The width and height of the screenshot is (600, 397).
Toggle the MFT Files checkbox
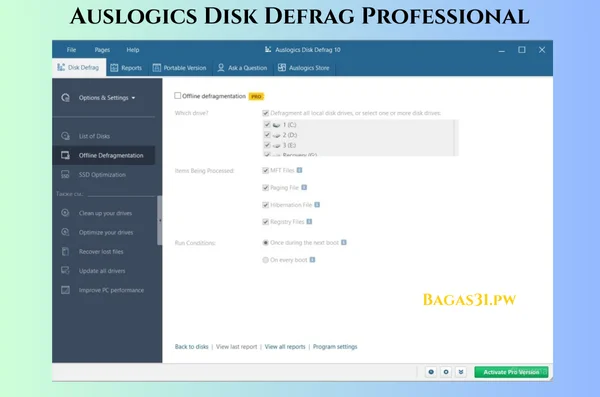point(266,170)
